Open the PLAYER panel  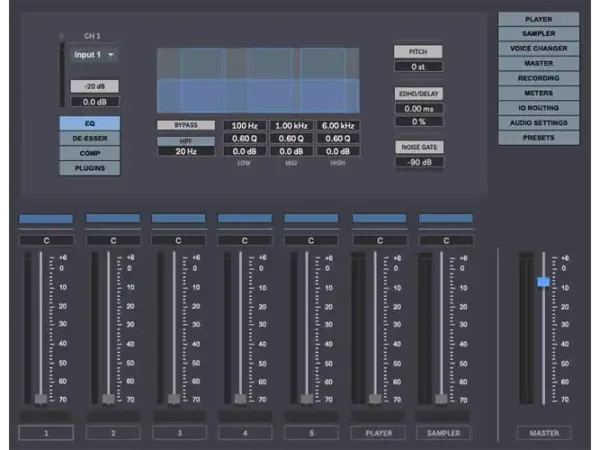pyautogui.click(x=538, y=19)
